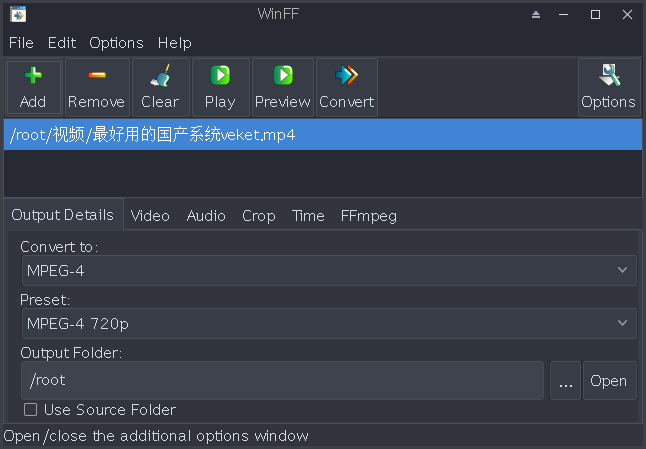Viewport: 646px width, 449px height.
Task: Switch to the FFmpeg tab
Action: point(369,216)
